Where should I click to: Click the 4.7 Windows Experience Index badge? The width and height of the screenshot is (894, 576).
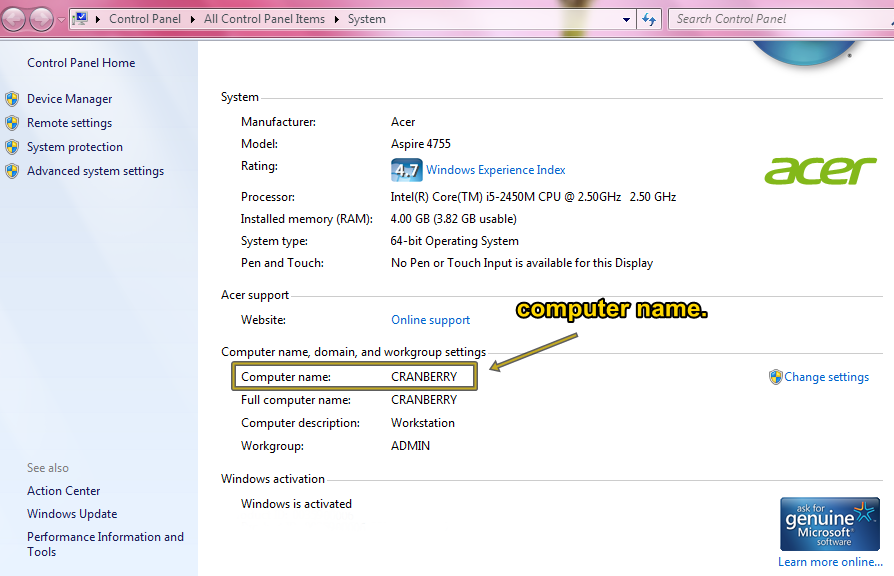[x=406, y=169]
